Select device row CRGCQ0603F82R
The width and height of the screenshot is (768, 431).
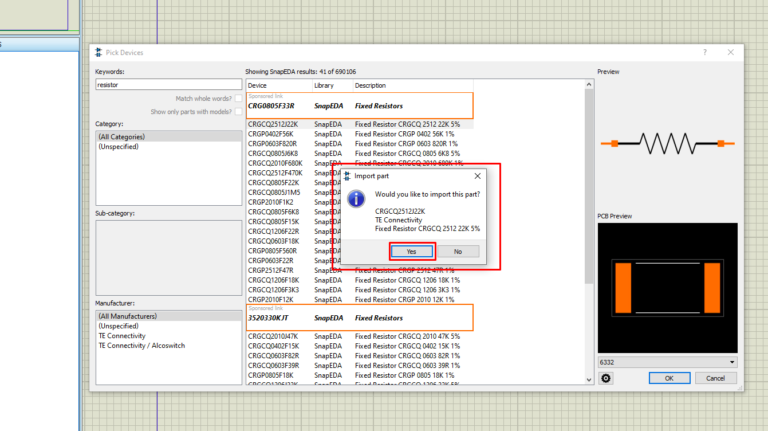360,356
